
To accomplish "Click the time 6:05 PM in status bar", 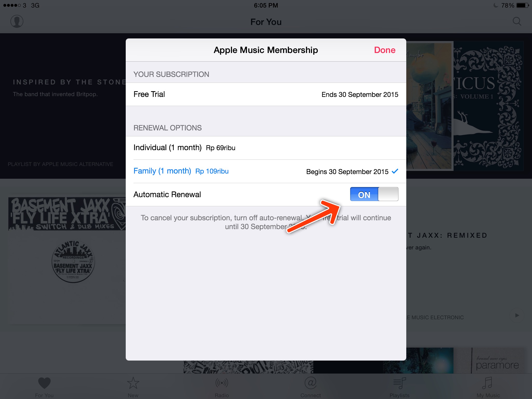I will tap(266, 5).
